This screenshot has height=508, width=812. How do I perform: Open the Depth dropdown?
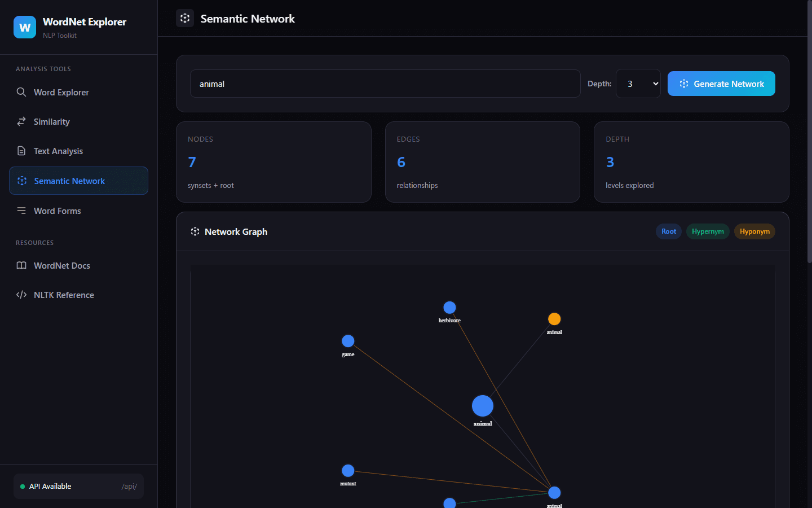638,83
